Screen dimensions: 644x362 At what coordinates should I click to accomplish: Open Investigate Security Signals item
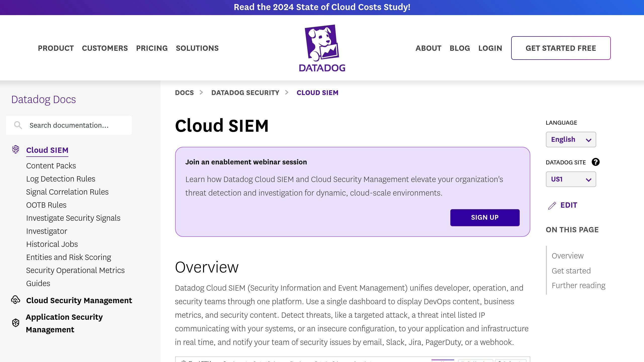(73, 218)
